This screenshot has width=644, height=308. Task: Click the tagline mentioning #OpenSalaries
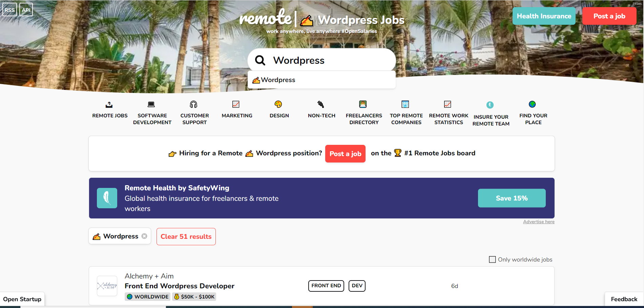[321, 31]
